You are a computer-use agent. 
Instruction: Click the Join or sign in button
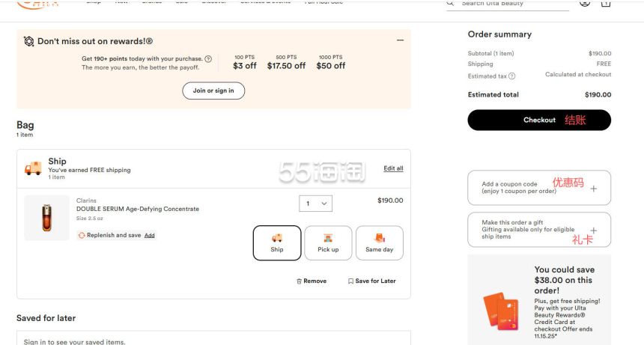click(213, 91)
